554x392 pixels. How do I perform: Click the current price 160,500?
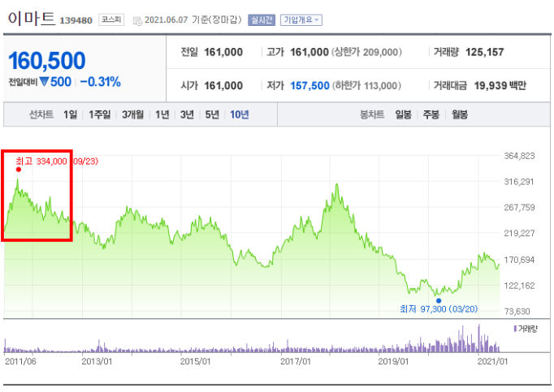coord(46,60)
